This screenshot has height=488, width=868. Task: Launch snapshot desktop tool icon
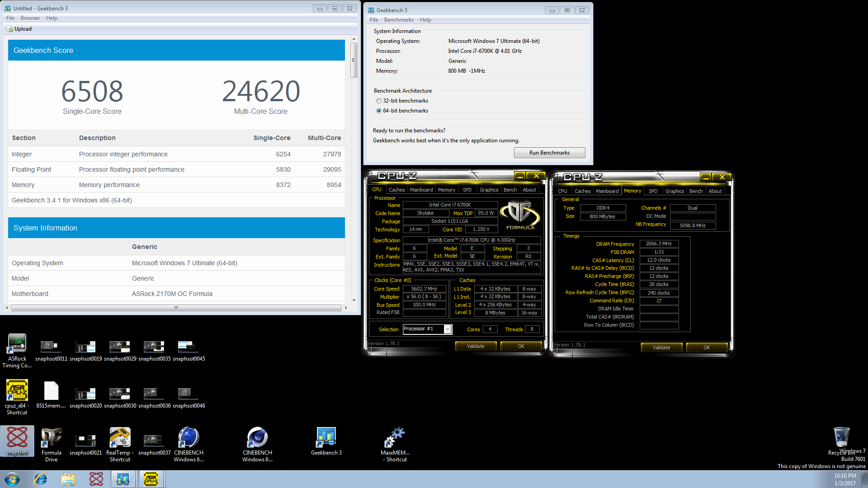(x=17, y=441)
